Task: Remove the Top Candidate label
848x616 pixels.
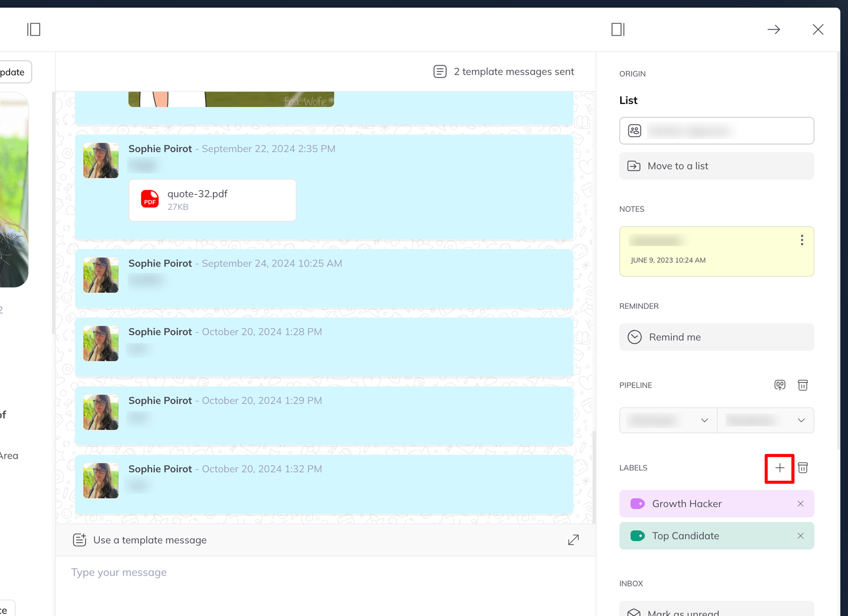Action: (x=800, y=536)
